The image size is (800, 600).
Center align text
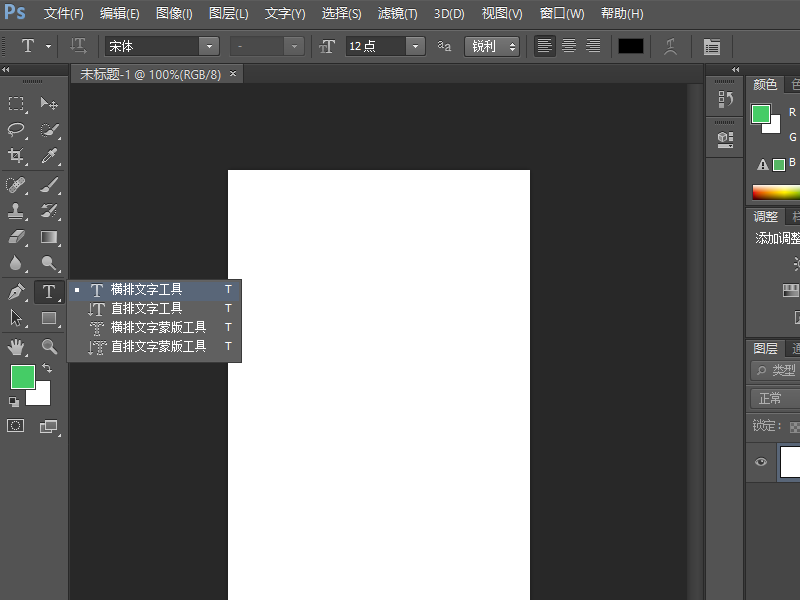click(569, 46)
